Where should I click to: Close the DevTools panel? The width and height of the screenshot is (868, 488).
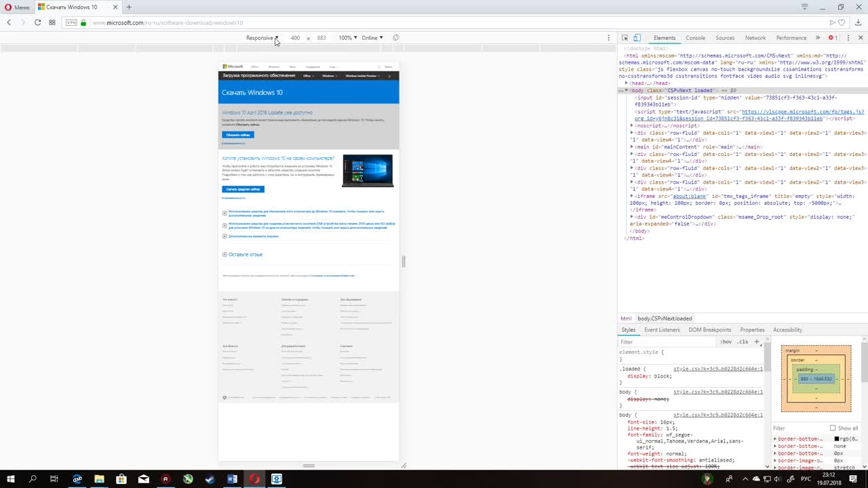click(x=859, y=38)
